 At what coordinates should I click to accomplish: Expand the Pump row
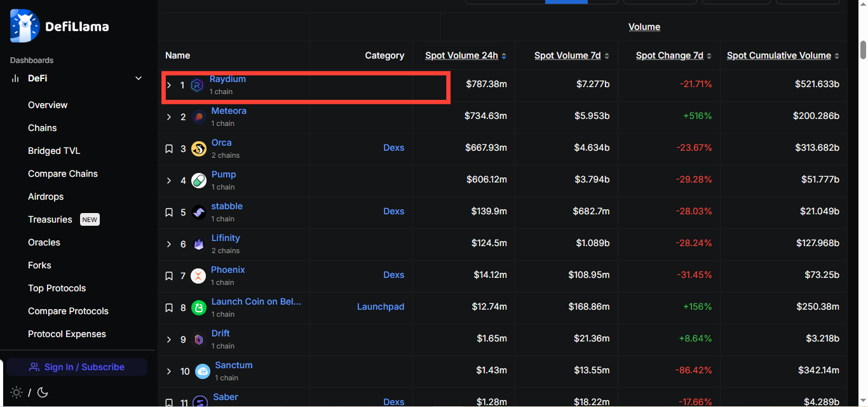(169, 181)
